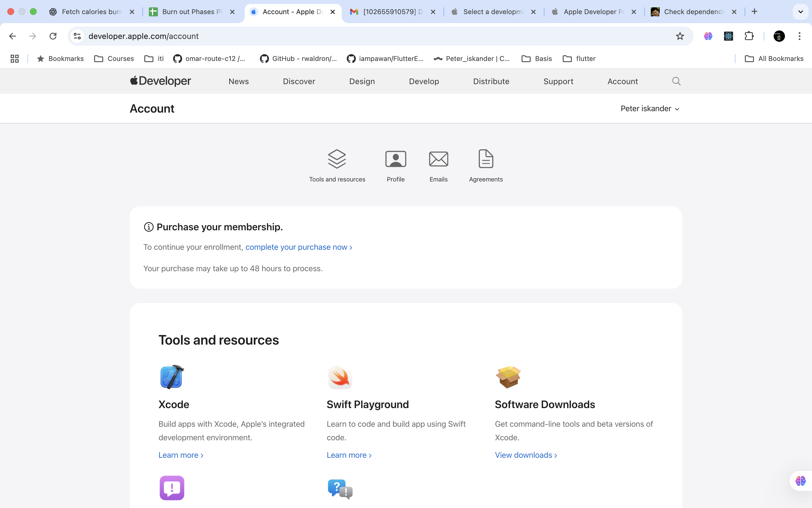Open the GitHub - rwaldron bookmark
The height and width of the screenshot is (508, 812).
[x=298, y=59]
